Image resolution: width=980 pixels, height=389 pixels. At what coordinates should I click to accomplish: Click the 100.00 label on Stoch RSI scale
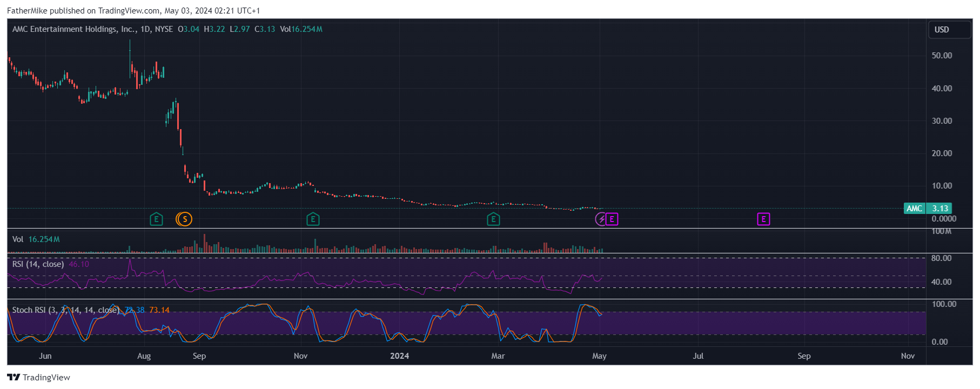coord(944,304)
